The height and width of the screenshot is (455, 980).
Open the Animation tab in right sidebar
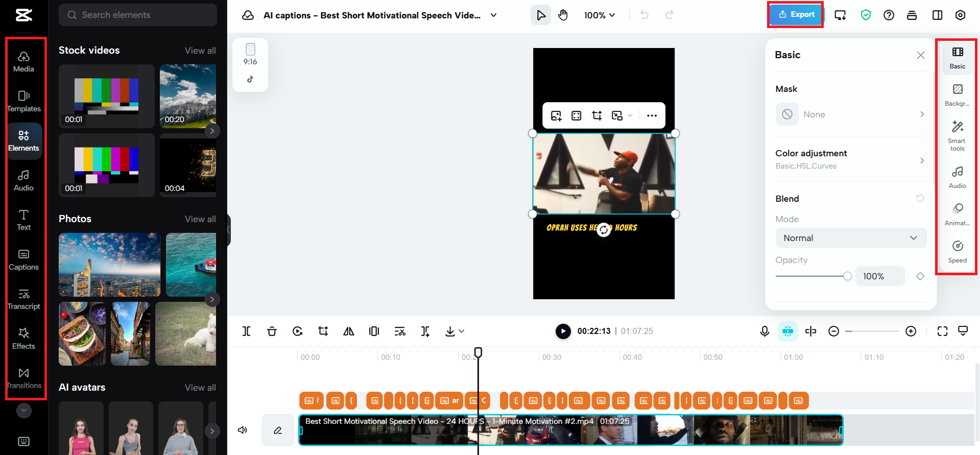coord(957,214)
